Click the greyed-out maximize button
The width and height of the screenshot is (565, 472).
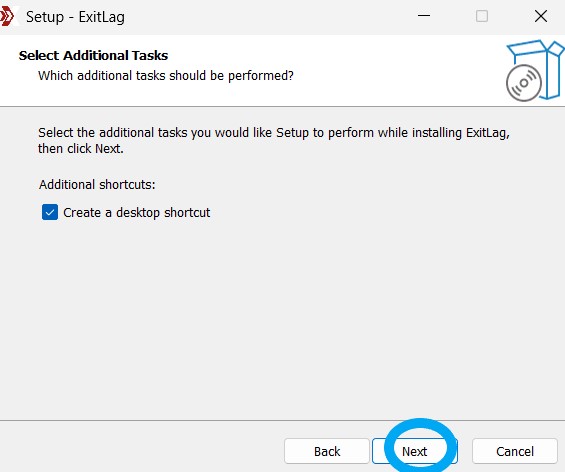pos(482,16)
